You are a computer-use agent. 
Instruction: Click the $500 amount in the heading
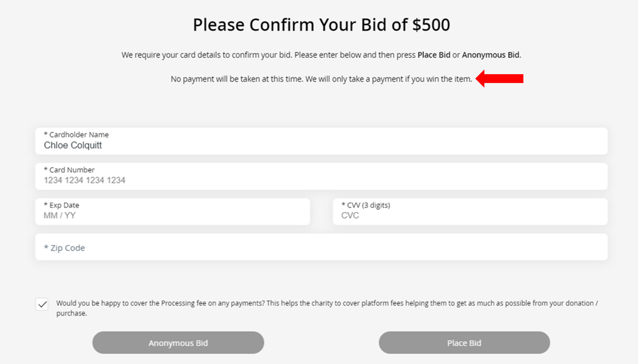(431, 25)
